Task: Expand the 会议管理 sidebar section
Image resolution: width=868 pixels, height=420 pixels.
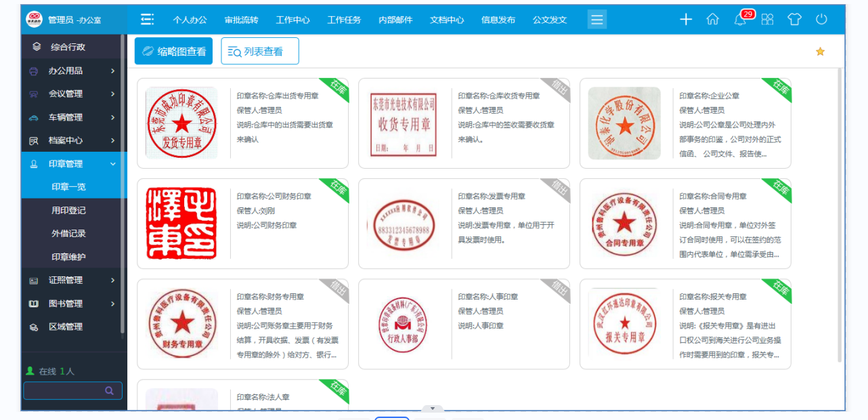Action: pos(73,94)
